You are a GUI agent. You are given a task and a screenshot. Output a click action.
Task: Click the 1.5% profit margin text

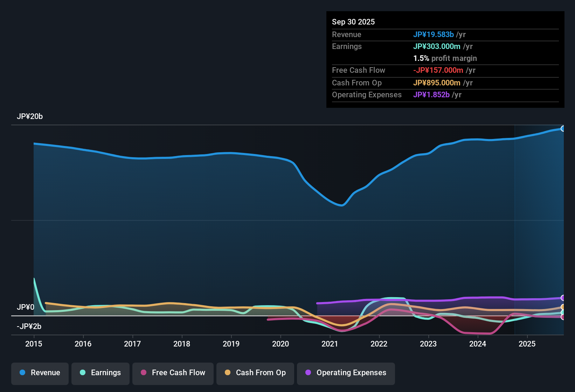click(x=445, y=58)
